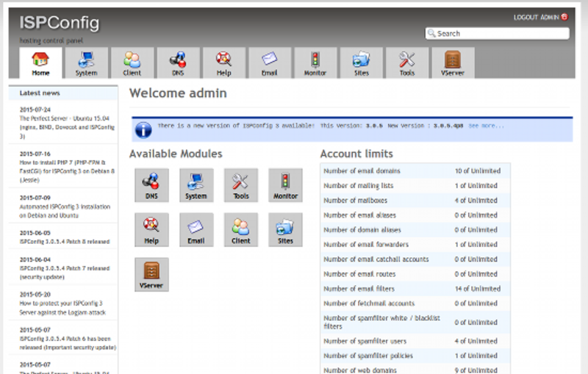Click 'Number of email domains' row label

tap(362, 171)
